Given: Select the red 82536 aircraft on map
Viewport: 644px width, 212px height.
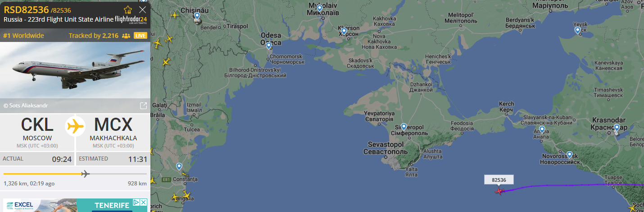Looking at the screenshot, I should click(x=499, y=191).
